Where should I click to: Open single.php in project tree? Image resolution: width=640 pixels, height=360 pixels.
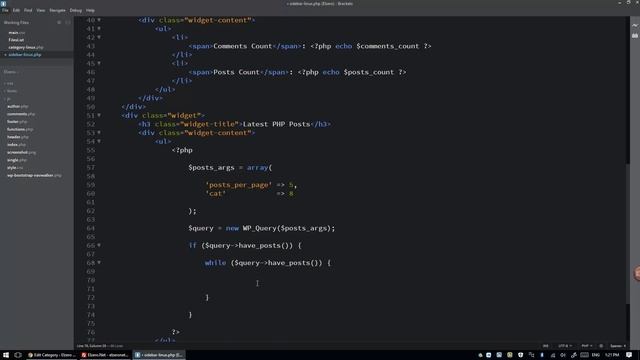[17, 160]
